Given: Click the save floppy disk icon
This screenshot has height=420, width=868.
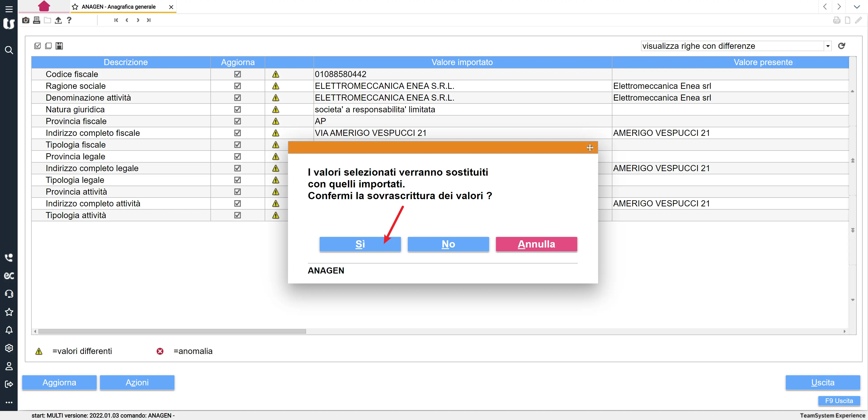Looking at the screenshot, I should (x=59, y=46).
